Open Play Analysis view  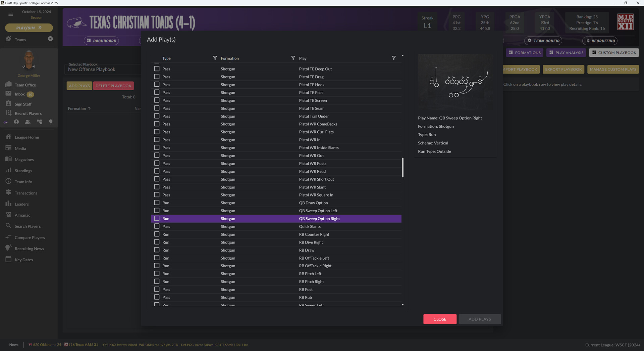(x=566, y=52)
